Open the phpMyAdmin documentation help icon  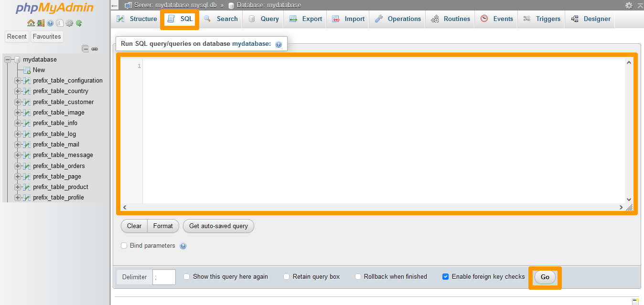(50, 23)
